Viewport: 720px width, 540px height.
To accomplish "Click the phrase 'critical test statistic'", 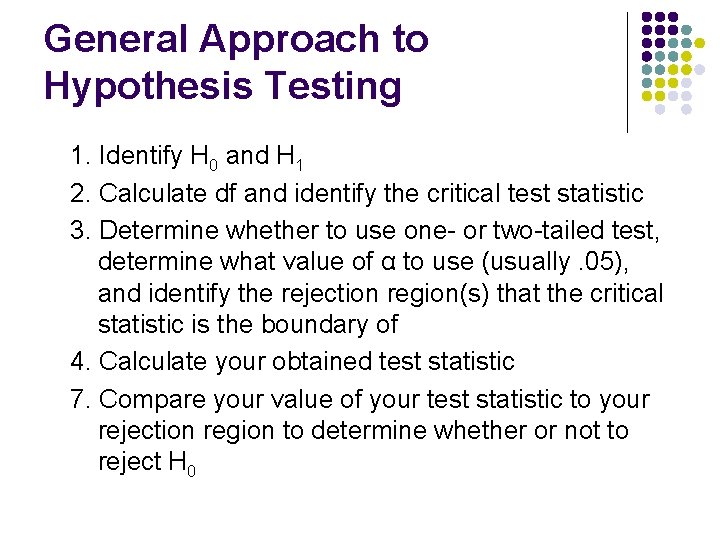I will [535, 193].
